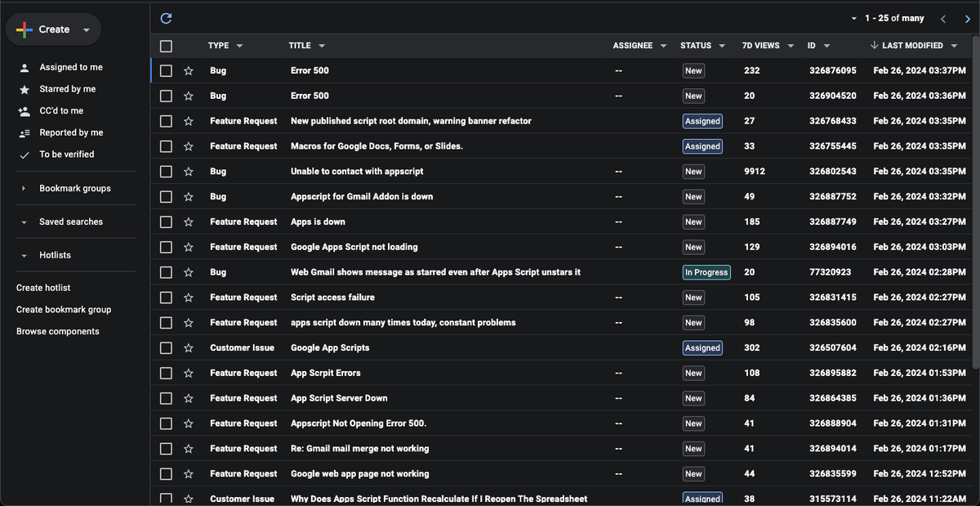
Task: Star 'Appscript for Gmail Addon is down' issue
Action: coord(189,197)
